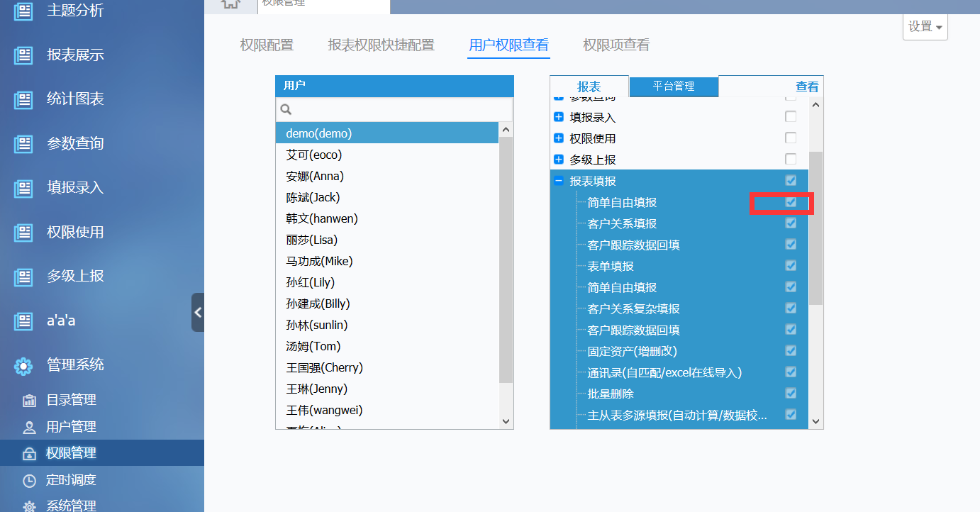Expand the 权限使用 tree node
The height and width of the screenshot is (512, 980).
pyautogui.click(x=559, y=138)
